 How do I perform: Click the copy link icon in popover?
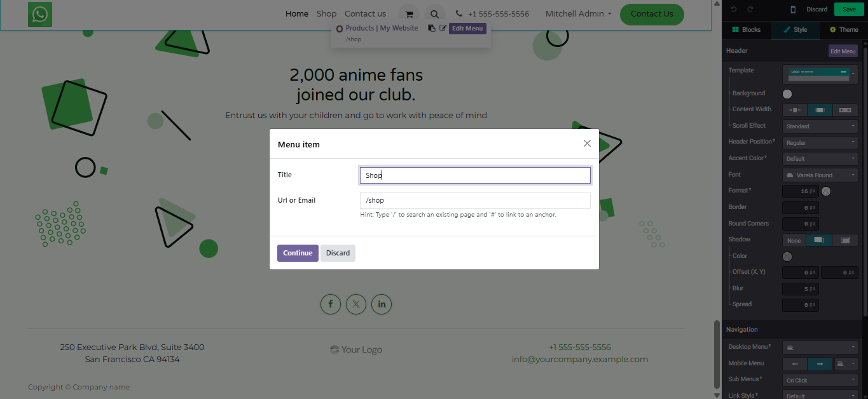click(432, 28)
